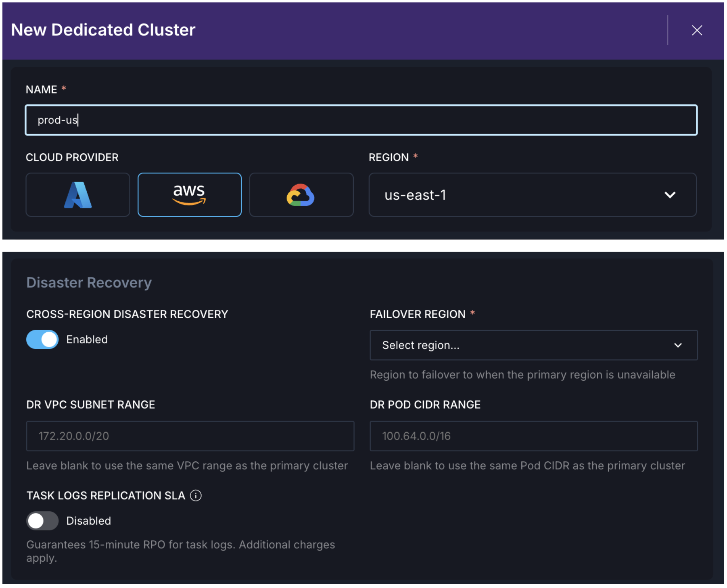Click the Failover Region field label

pos(418,314)
